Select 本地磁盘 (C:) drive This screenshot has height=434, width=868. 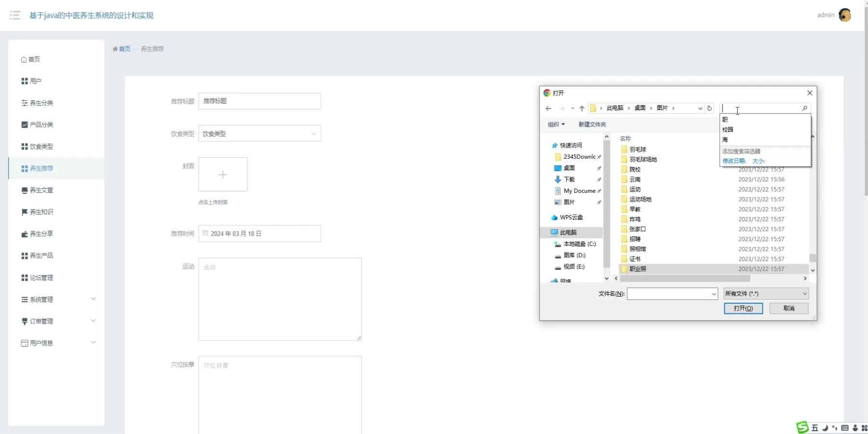pos(575,244)
